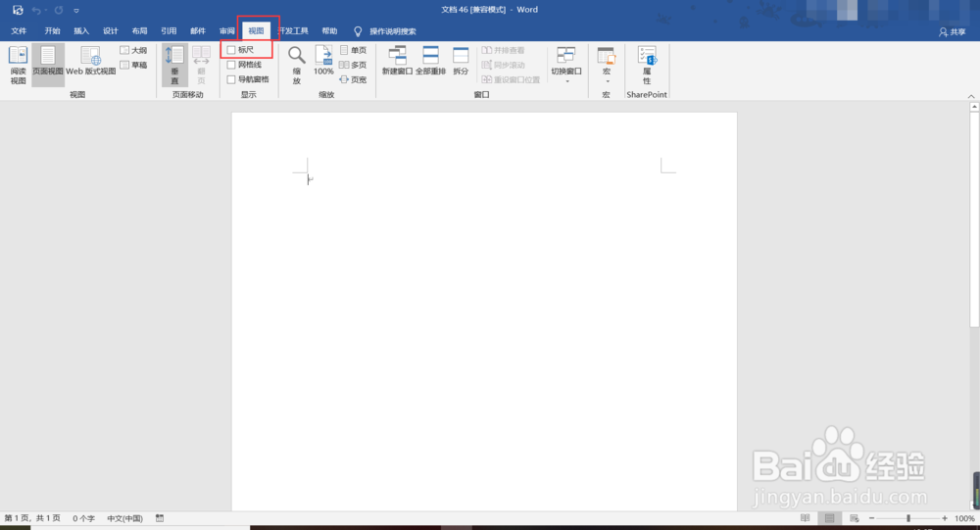Select 页面视图 print layout view
The image size is (980, 530).
(47, 65)
